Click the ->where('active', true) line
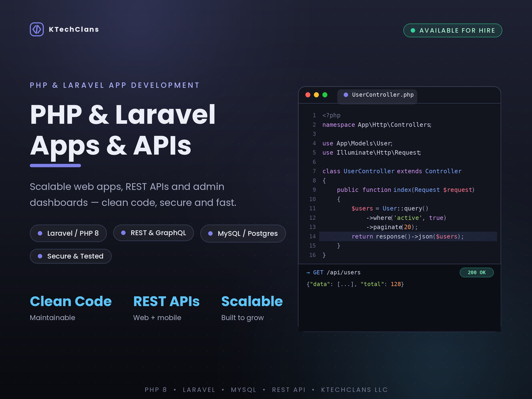Viewport: 532px width, 399px height. (x=406, y=218)
